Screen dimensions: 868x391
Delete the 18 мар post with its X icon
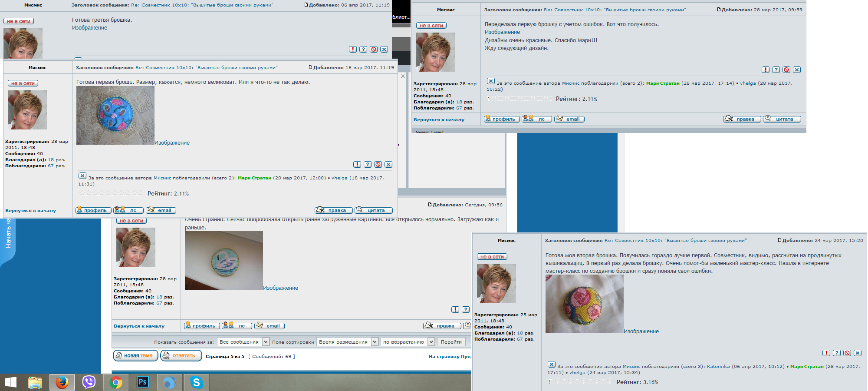coord(388,165)
